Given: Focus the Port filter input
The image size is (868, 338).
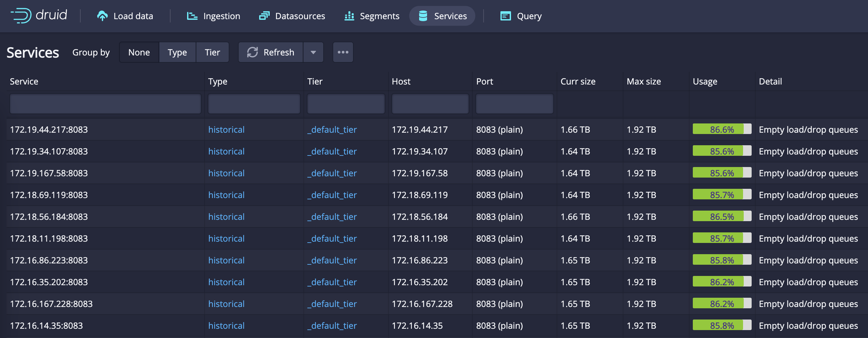Looking at the screenshot, I should [515, 104].
